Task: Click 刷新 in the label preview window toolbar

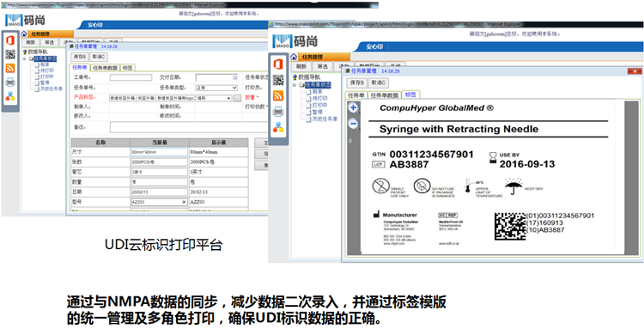Action: [x=301, y=66]
